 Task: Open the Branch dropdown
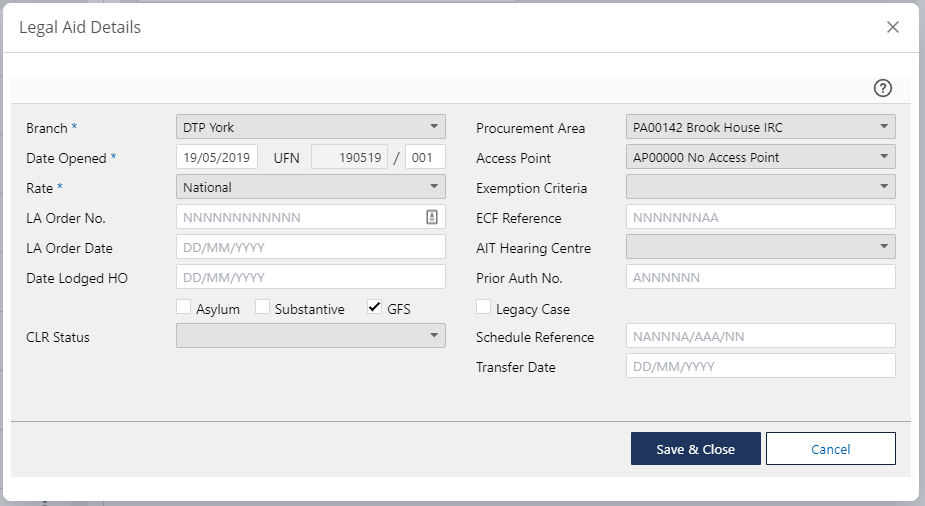(310, 127)
